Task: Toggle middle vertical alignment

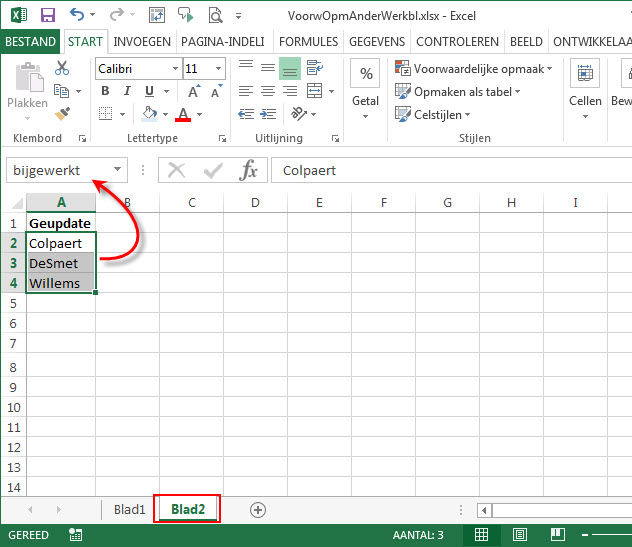Action: (268, 67)
